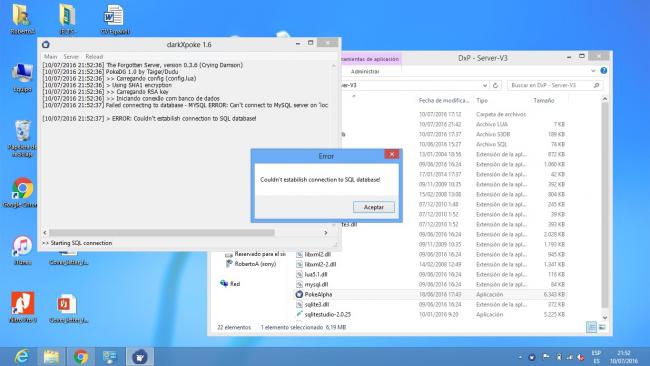Sort by Tamaño column header
650x366 pixels.
pyautogui.click(x=543, y=101)
